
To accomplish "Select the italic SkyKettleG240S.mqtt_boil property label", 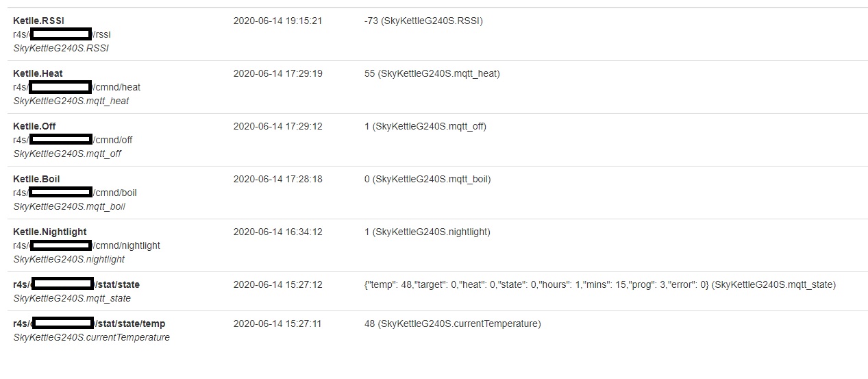I will (x=69, y=206).
